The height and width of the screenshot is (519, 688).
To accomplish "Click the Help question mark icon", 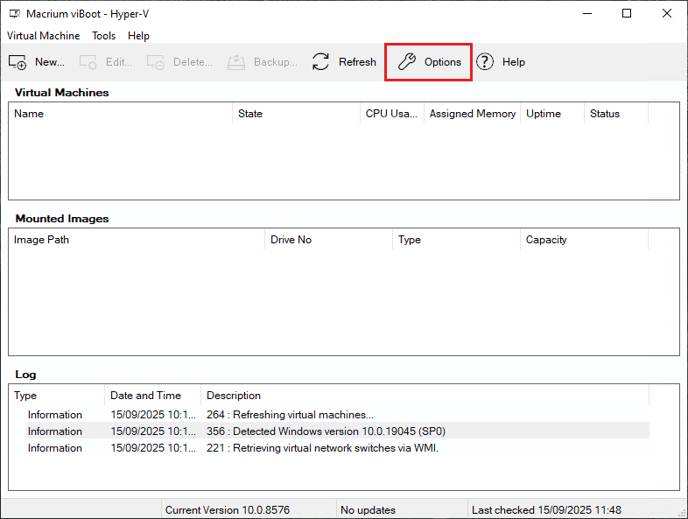I will [485, 62].
